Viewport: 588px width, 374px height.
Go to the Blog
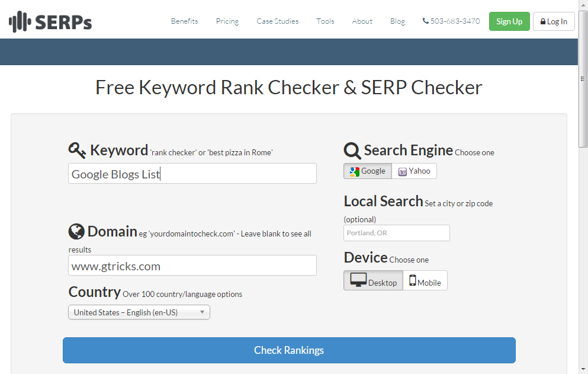pyautogui.click(x=397, y=21)
